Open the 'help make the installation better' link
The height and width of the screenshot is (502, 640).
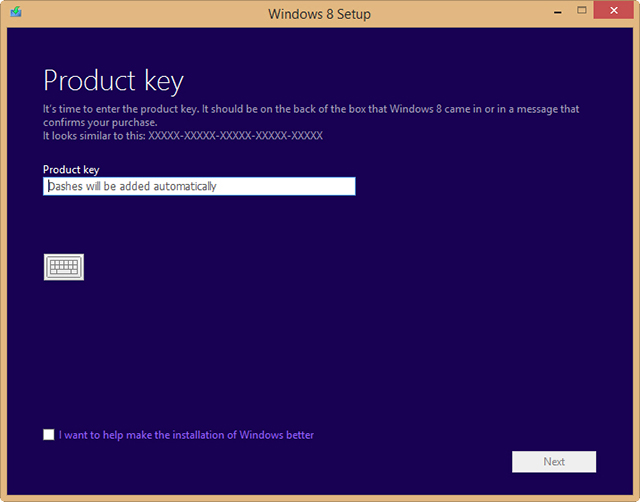tap(186, 435)
